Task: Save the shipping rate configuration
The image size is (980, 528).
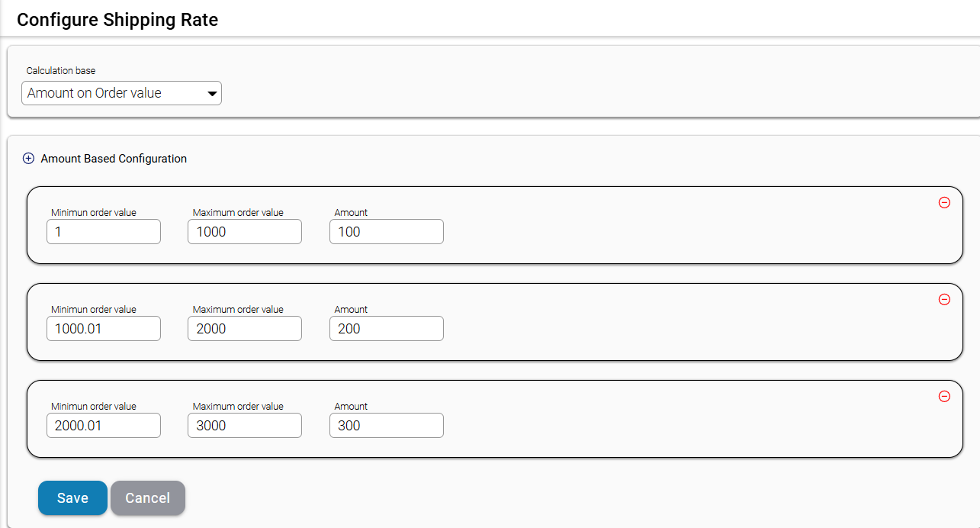Action: [72, 498]
